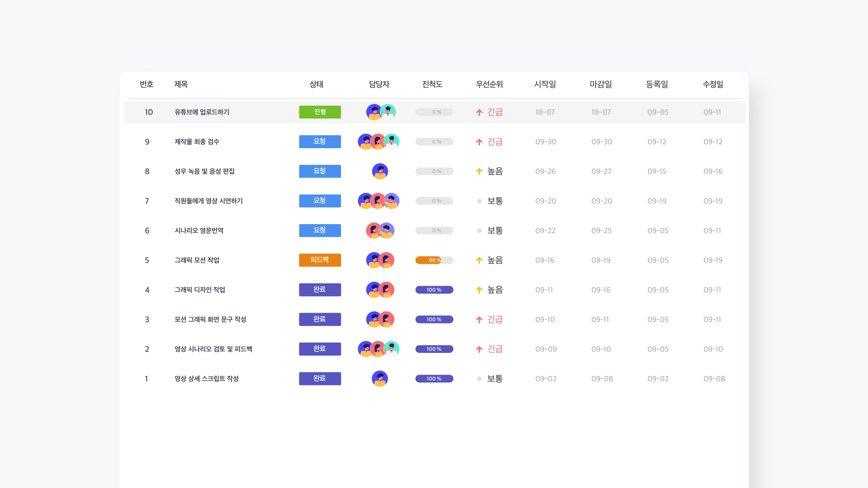Click the 완료 badge for 모션 그래픽 화면 문구 작성
The height and width of the screenshot is (488, 868).
click(320, 319)
